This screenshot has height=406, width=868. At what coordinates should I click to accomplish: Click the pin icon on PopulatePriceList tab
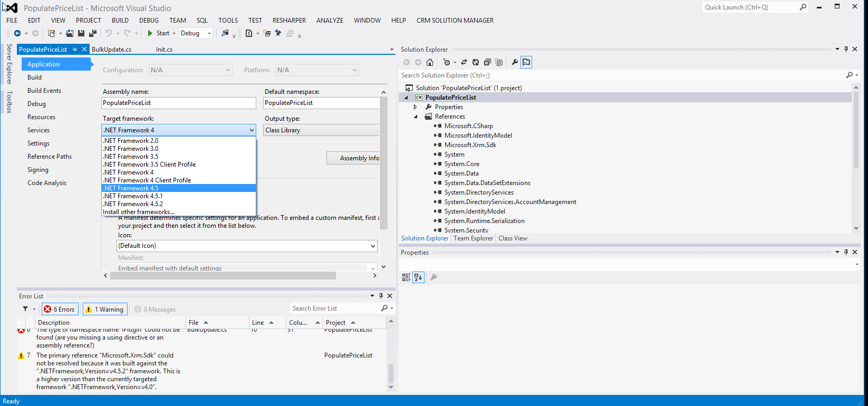pos(74,49)
